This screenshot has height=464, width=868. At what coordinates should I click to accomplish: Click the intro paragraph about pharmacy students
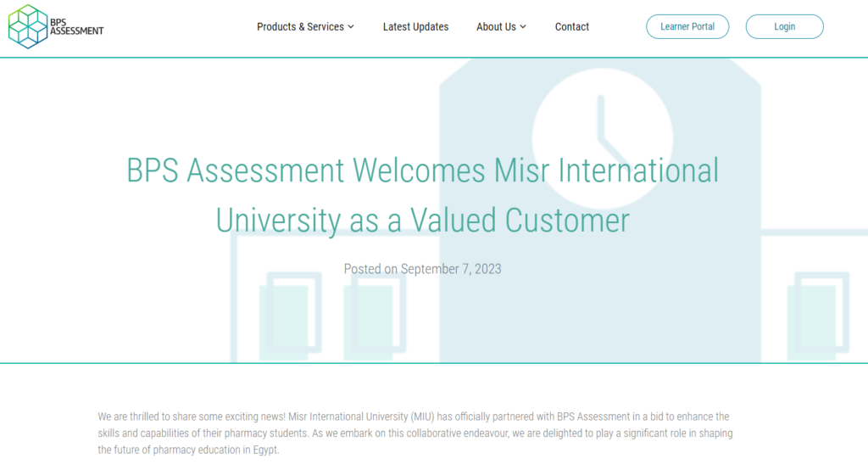coord(415,433)
